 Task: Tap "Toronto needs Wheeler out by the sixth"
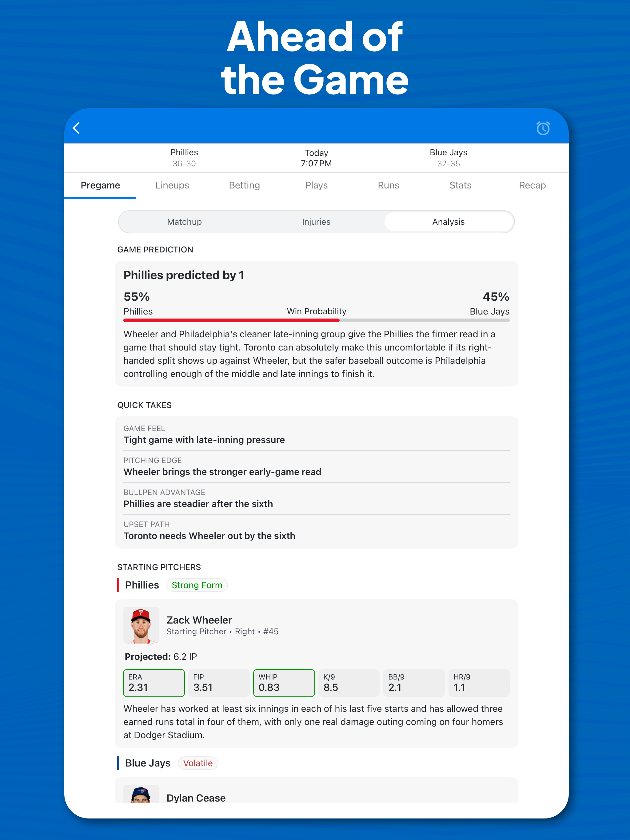(x=209, y=535)
